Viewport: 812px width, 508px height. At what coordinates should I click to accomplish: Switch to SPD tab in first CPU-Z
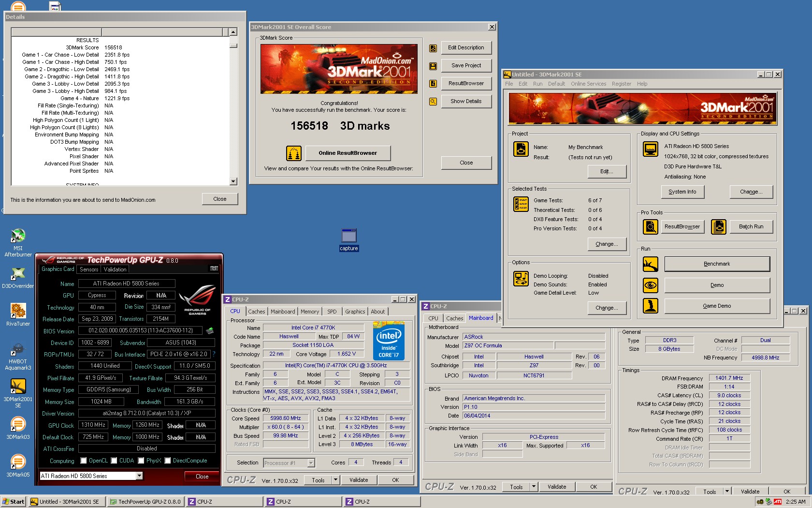(332, 312)
